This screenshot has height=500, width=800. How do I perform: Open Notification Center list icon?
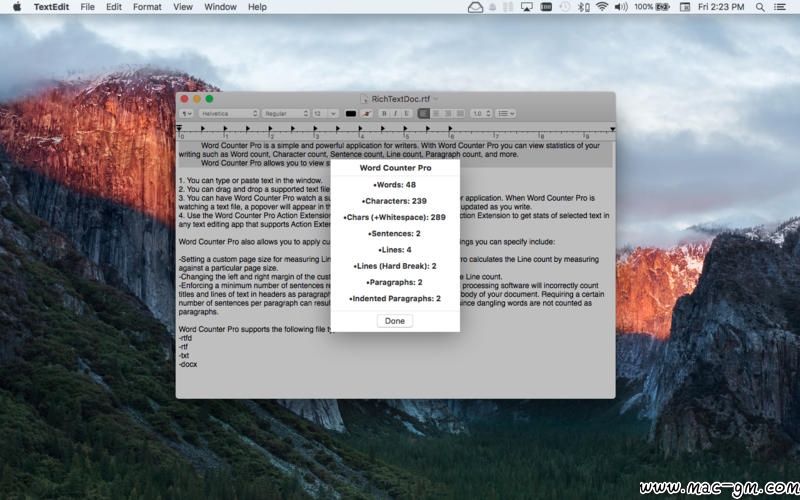click(780, 7)
